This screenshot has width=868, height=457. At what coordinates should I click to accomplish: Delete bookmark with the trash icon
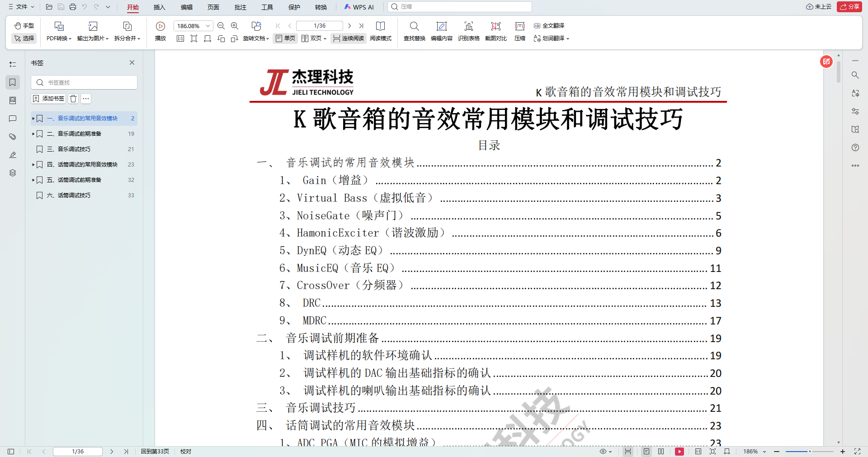(74, 98)
